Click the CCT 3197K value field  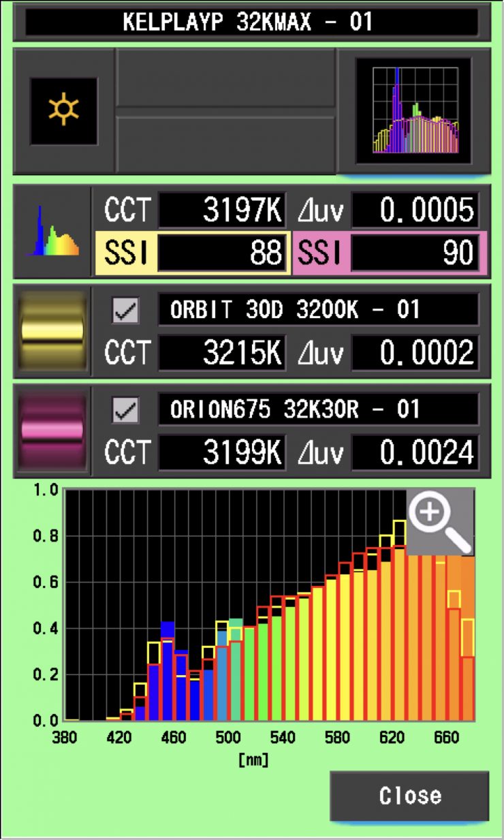(x=221, y=211)
